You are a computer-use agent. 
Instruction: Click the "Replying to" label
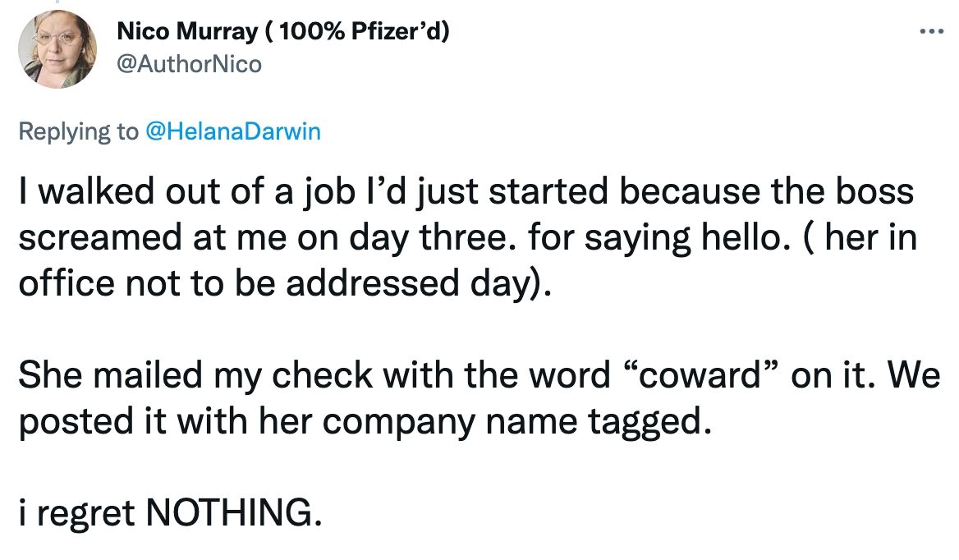tap(78, 132)
